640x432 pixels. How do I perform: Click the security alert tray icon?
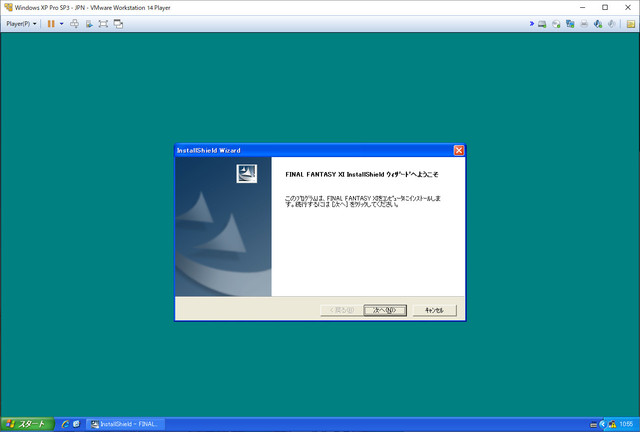coord(612,425)
